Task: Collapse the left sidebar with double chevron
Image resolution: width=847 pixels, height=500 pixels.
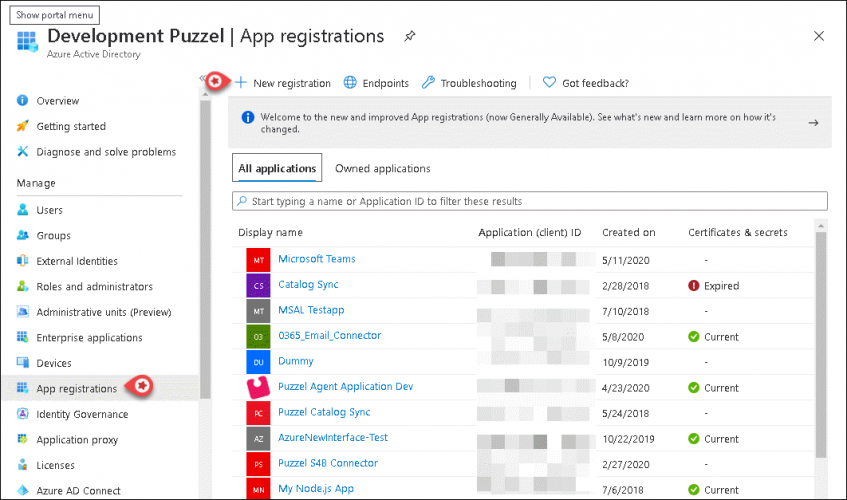Action: click(204, 78)
